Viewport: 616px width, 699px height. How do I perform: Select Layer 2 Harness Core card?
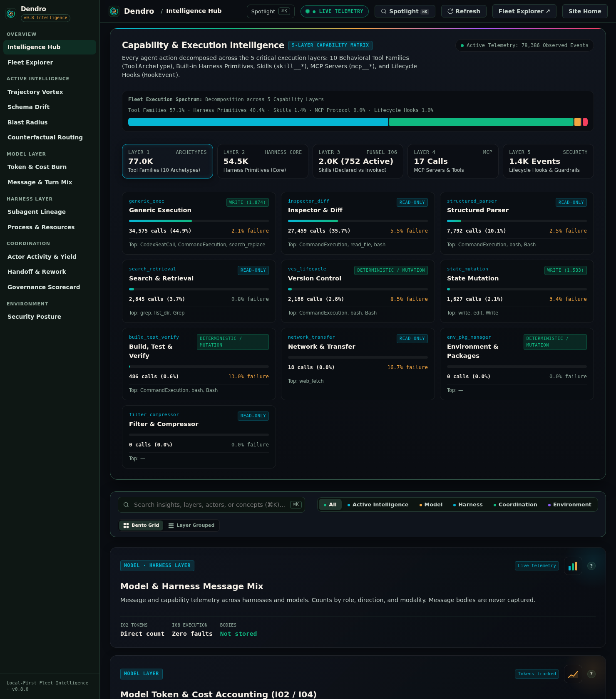(x=263, y=161)
